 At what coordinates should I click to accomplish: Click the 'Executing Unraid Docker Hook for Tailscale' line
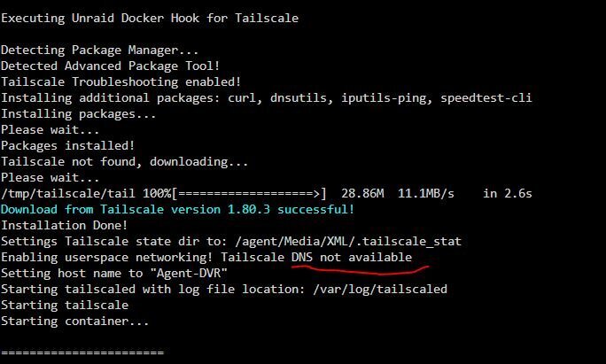pyautogui.click(x=150, y=19)
